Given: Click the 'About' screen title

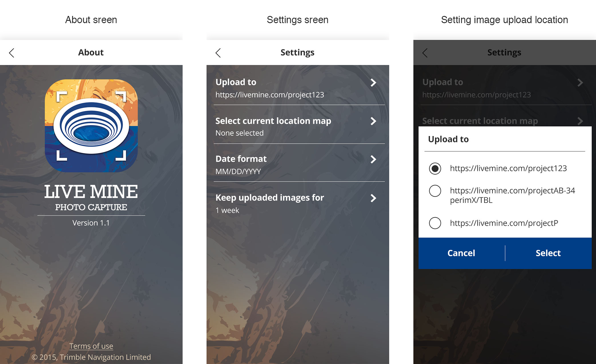Looking at the screenshot, I should point(91,52).
